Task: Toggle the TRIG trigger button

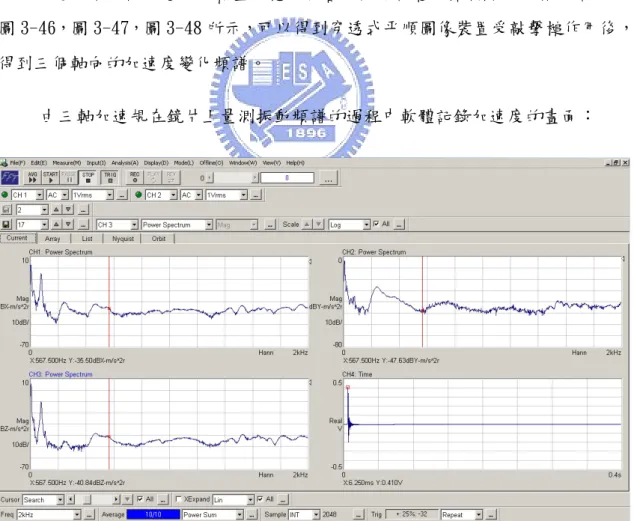Action: [x=110, y=177]
